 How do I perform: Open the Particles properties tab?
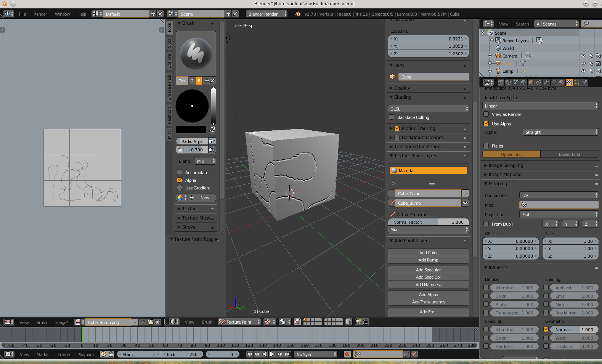577,82
